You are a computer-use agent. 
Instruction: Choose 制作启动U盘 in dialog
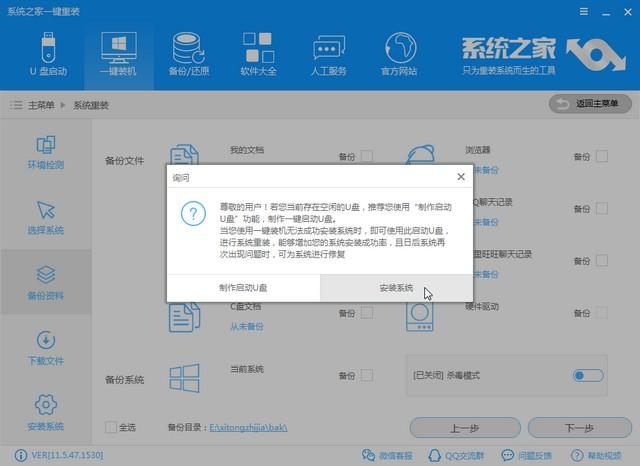point(243,288)
